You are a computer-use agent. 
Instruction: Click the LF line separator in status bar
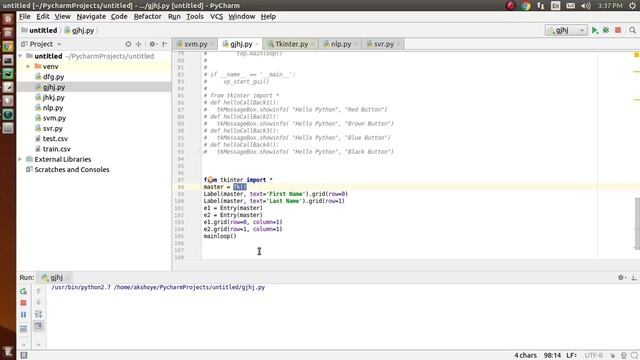coord(571,356)
